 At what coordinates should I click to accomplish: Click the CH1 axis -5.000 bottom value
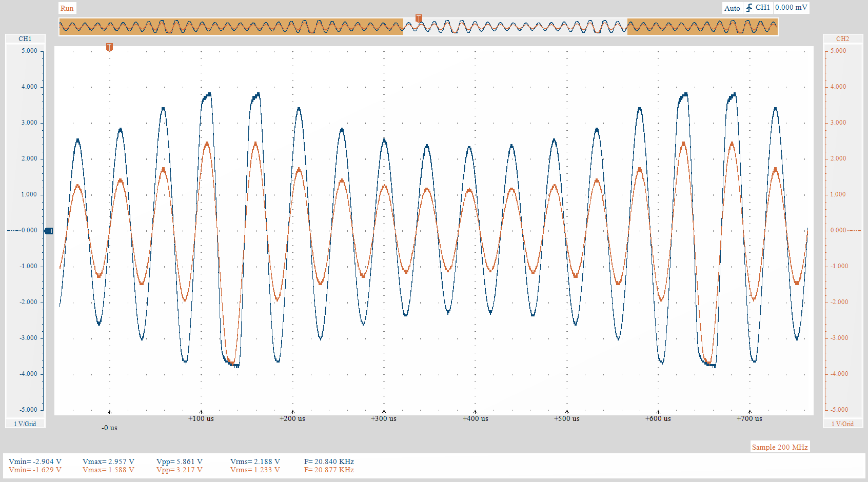28,410
